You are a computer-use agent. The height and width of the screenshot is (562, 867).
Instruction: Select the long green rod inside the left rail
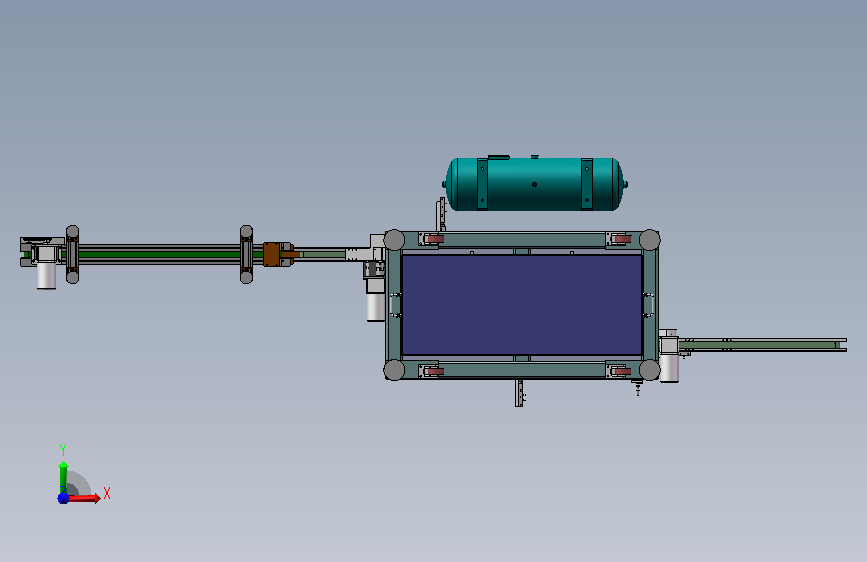click(160, 254)
